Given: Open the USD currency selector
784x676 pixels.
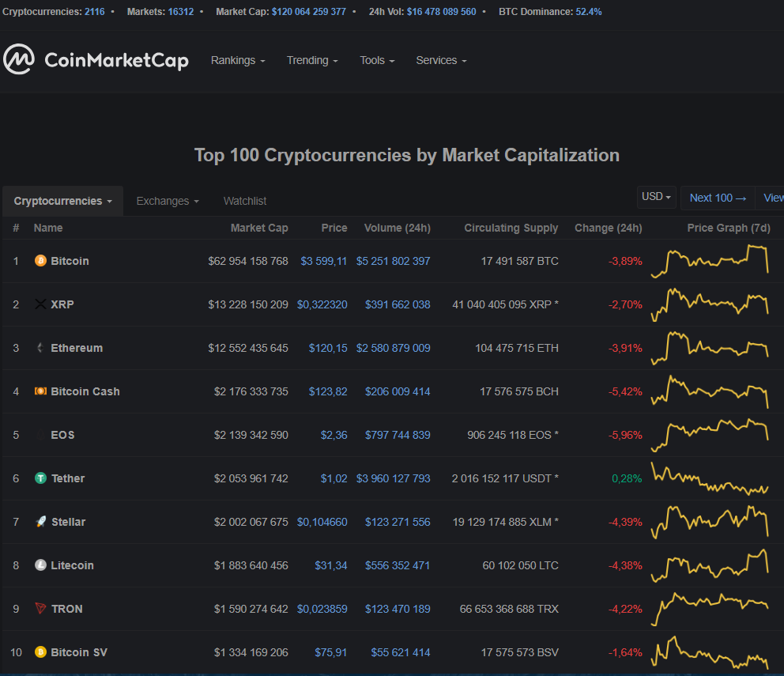Looking at the screenshot, I should click(657, 197).
